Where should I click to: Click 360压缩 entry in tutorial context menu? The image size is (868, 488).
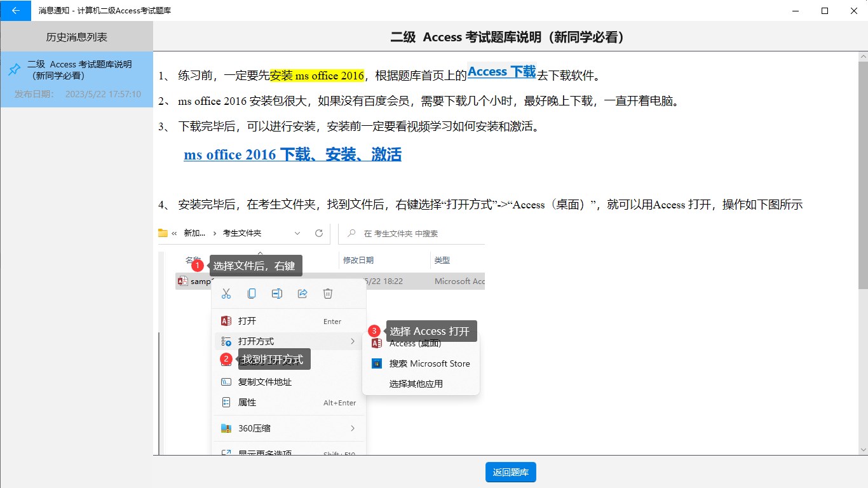point(289,428)
